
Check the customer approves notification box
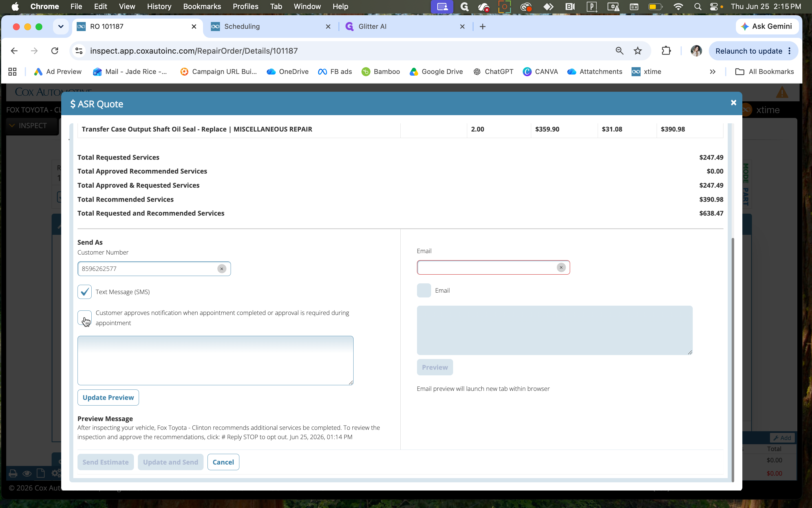[x=85, y=317]
